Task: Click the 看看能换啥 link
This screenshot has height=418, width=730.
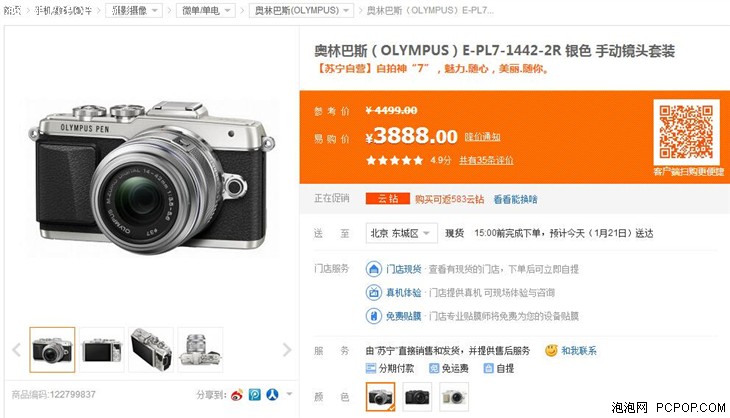Action: click(515, 199)
